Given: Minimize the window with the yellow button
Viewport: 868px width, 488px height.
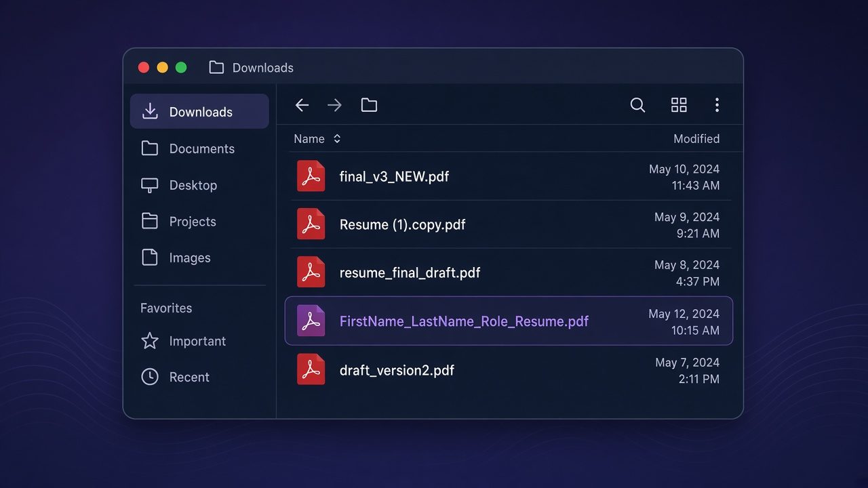Looking at the screenshot, I should tap(163, 67).
